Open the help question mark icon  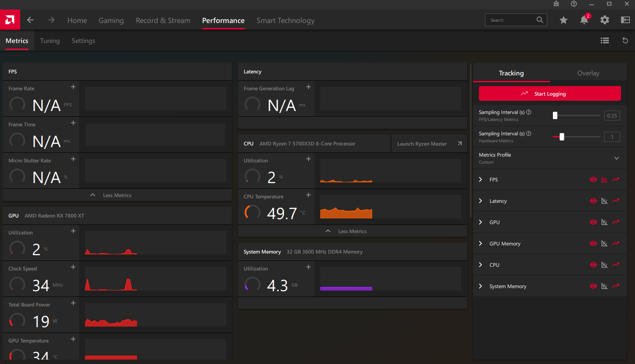(x=574, y=4)
